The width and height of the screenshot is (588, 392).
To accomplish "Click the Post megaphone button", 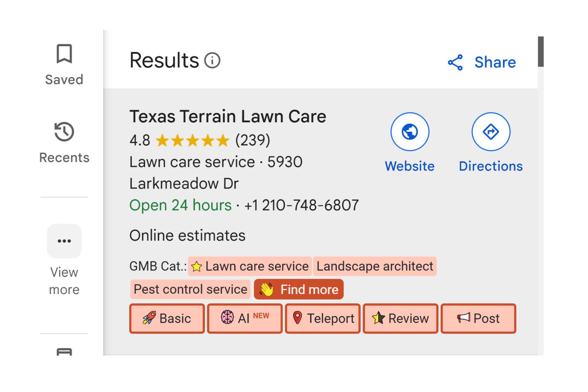I will coord(478,318).
